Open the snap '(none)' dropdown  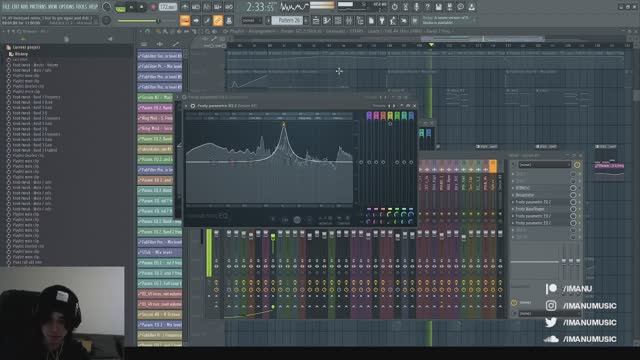point(251,20)
